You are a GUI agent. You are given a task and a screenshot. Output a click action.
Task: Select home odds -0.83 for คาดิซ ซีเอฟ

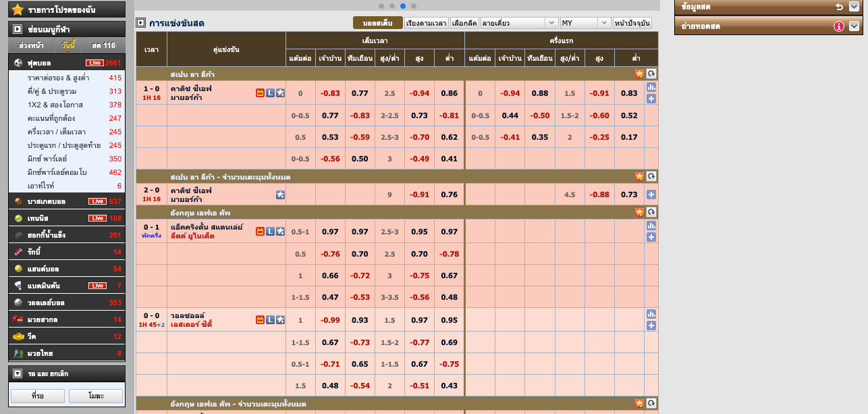pos(330,93)
